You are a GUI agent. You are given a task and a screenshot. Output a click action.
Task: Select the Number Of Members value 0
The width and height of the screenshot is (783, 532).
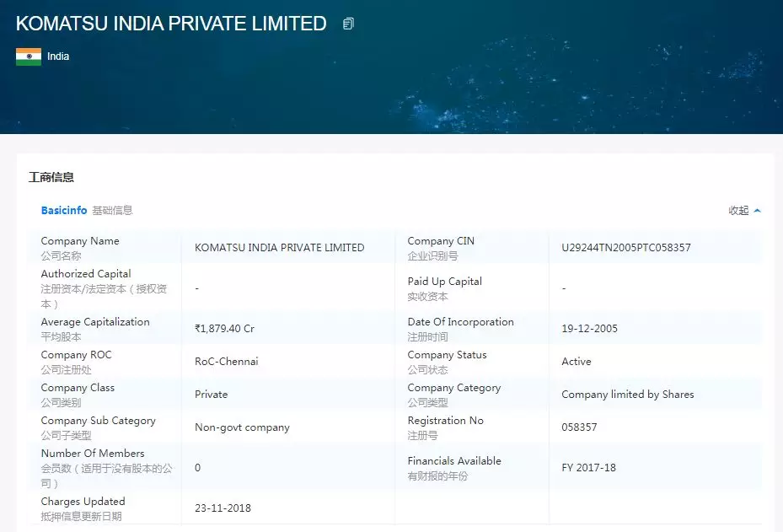198,468
